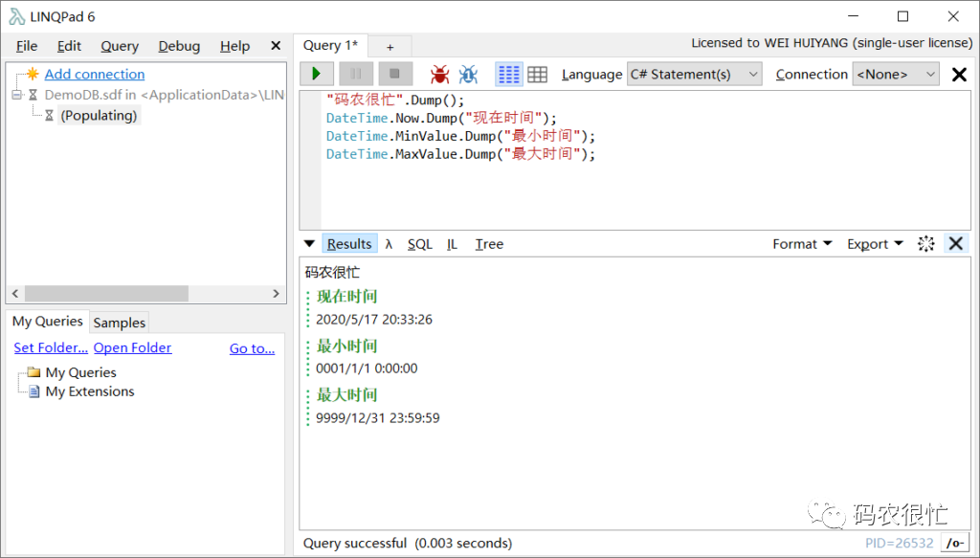This screenshot has width=980, height=558.
Task: Click the 码农很忙 output text in results
Action: (x=332, y=273)
